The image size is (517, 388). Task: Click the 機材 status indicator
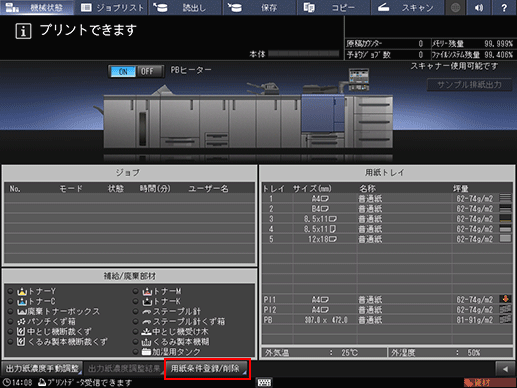[x=489, y=383]
